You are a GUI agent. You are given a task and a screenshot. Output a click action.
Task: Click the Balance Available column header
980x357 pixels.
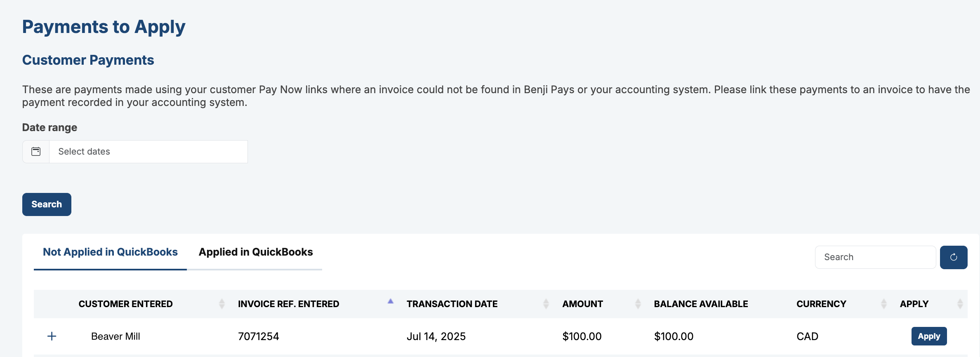pyautogui.click(x=700, y=304)
